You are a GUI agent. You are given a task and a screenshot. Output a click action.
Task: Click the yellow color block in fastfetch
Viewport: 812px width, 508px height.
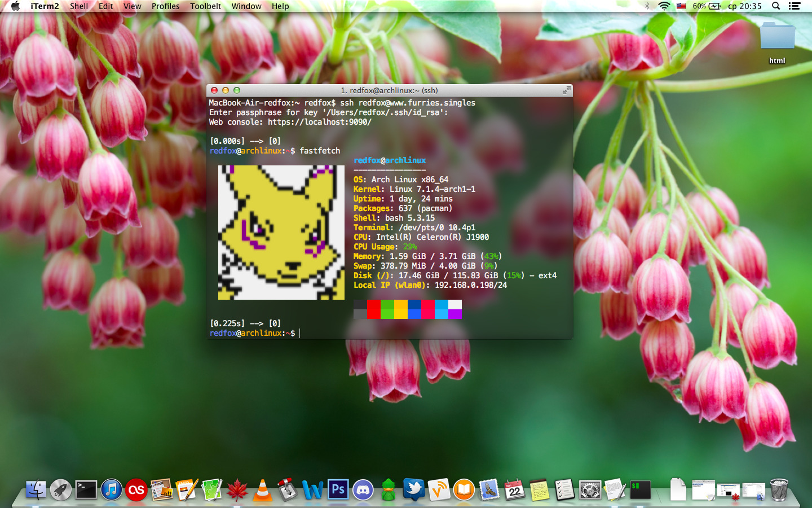point(401,309)
